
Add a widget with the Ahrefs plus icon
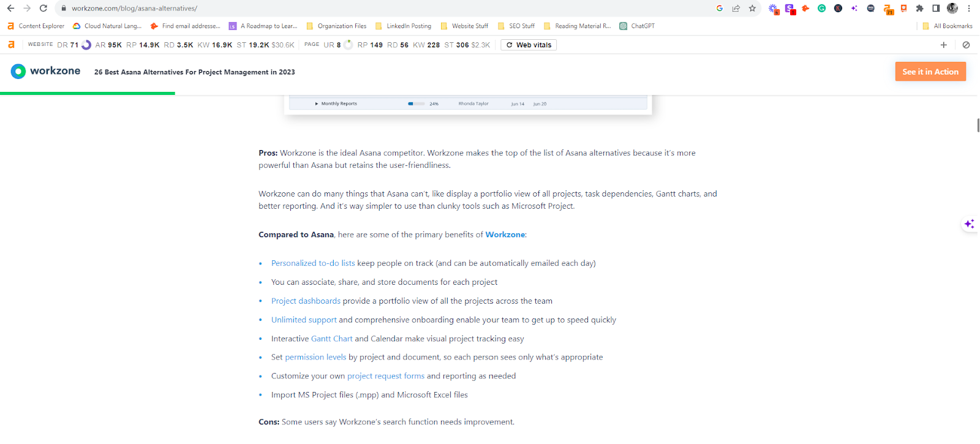[x=944, y=45]
